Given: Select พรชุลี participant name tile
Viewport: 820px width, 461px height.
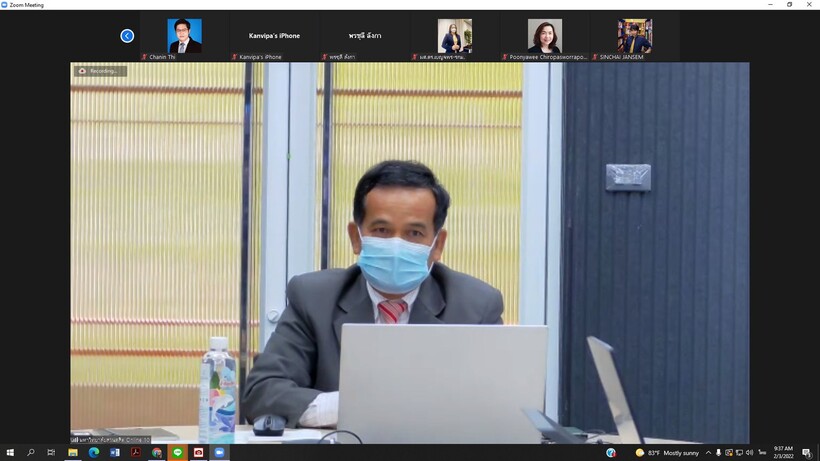Looking at the screenshot, I should [x=365, y=36].
